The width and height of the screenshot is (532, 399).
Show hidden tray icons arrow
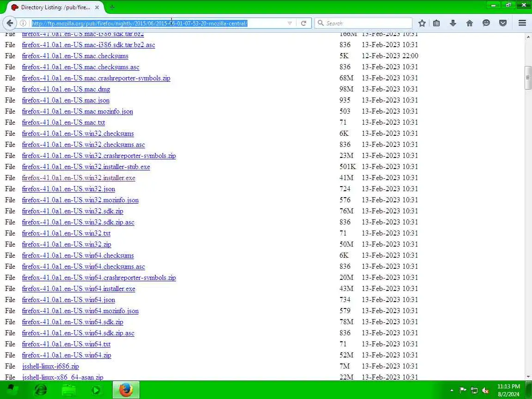452,390
